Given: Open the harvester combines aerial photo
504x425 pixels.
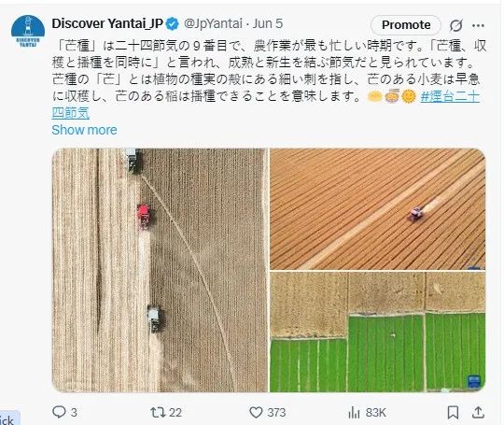Looking at the screenshot, I should [x=160, y=270].
